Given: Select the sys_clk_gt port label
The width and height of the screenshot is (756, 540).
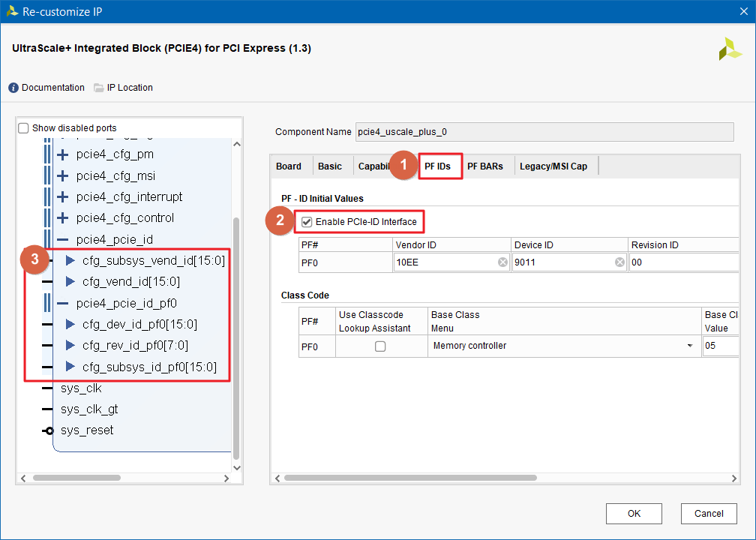Looking at the screenshot, I should [89, 409].
